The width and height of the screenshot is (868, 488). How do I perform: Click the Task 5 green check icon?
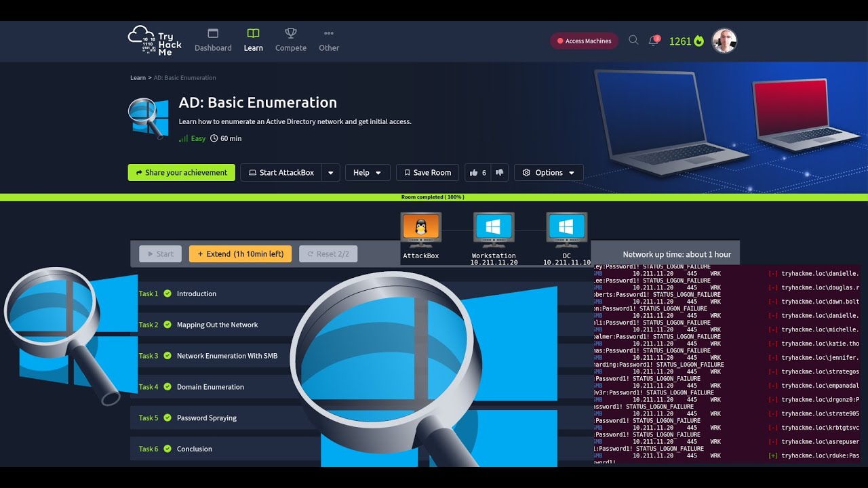pos(167,418)
